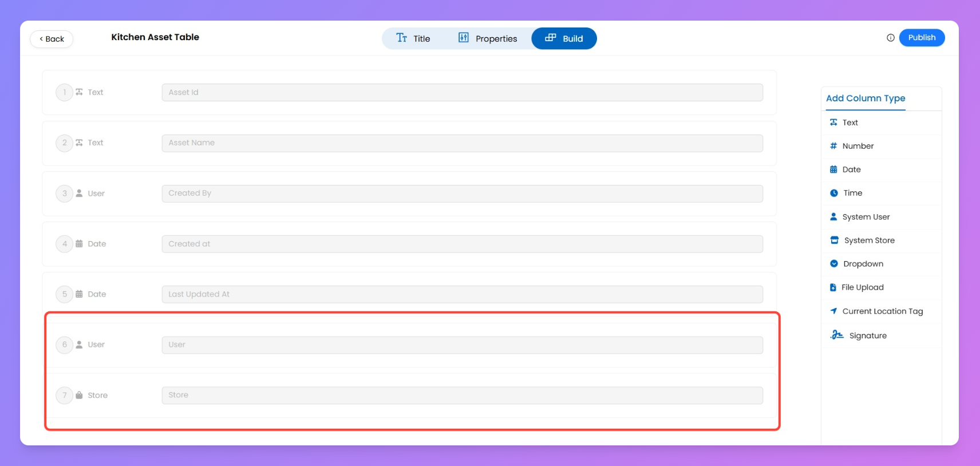Add a System Store column type
This screenshot has height=466, width=980.
click(881, 240)
